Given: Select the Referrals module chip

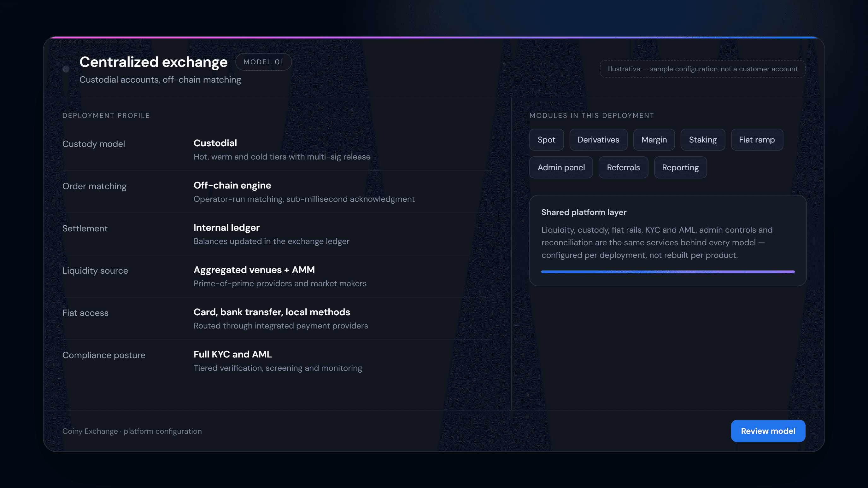Looking at the screenshot, I should click(623, 167).
